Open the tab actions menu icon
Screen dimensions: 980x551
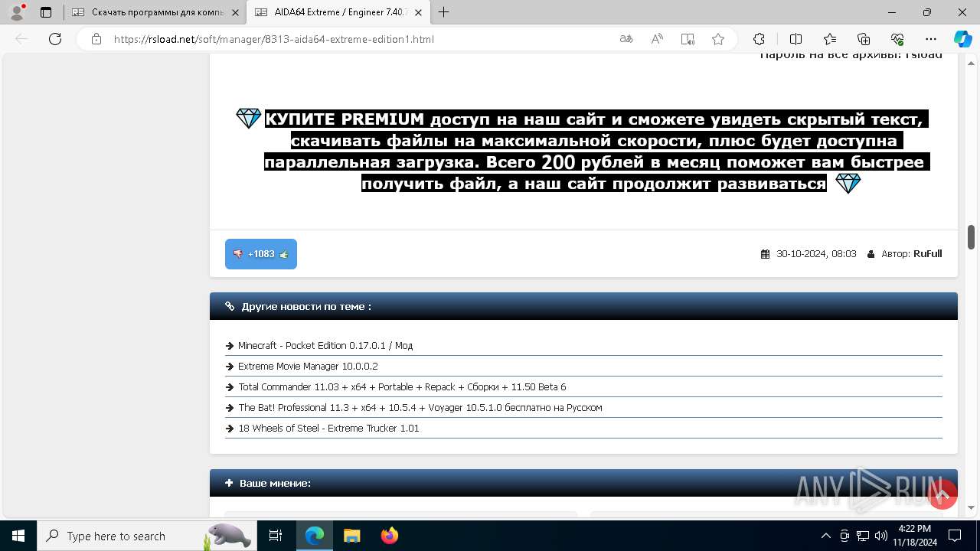click(x=46, y=12)
